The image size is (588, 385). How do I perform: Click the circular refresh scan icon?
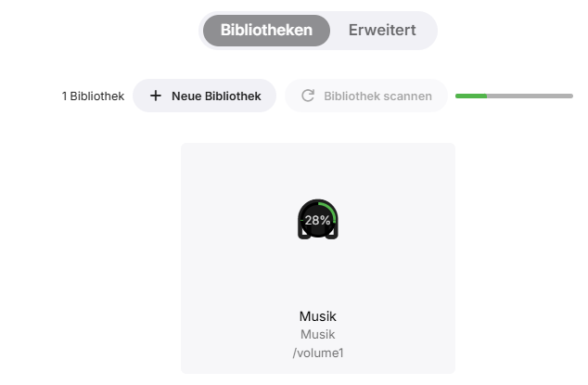tap(308, 96)
